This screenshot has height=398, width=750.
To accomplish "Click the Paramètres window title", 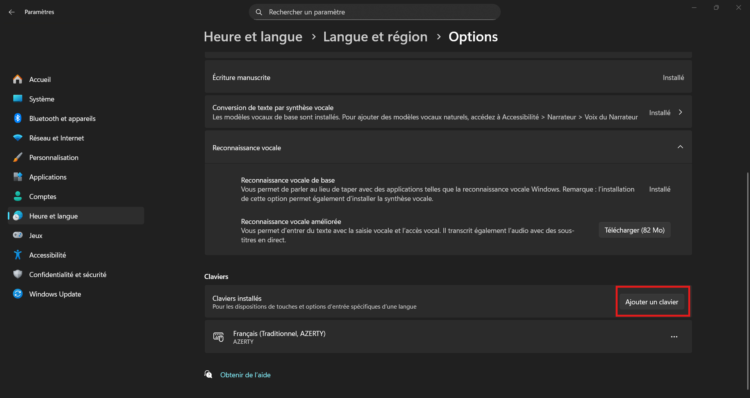I will (x=39, y=12).
